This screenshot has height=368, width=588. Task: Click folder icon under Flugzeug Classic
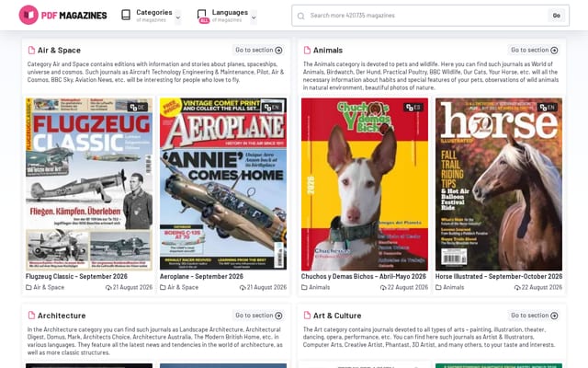(28, 287)
